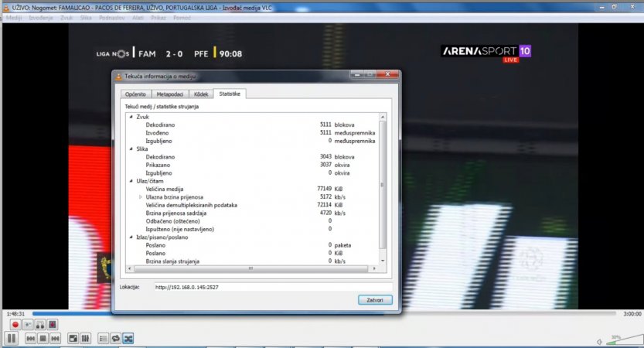Collapse the Ulaz/čitam tree section
This screenshot has width=644, height=348.
tap(131, 181)
